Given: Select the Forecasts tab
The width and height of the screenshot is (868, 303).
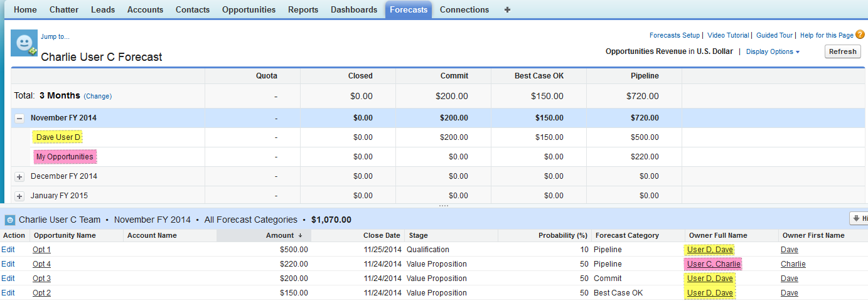Looking at the screenshot, I should (x=409, y=9).
